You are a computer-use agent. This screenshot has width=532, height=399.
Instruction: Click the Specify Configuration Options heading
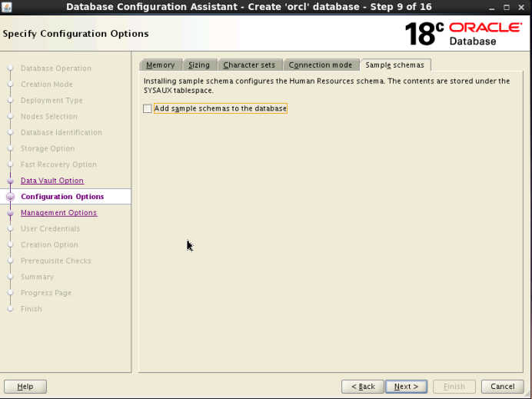click(x=75, y=34)
